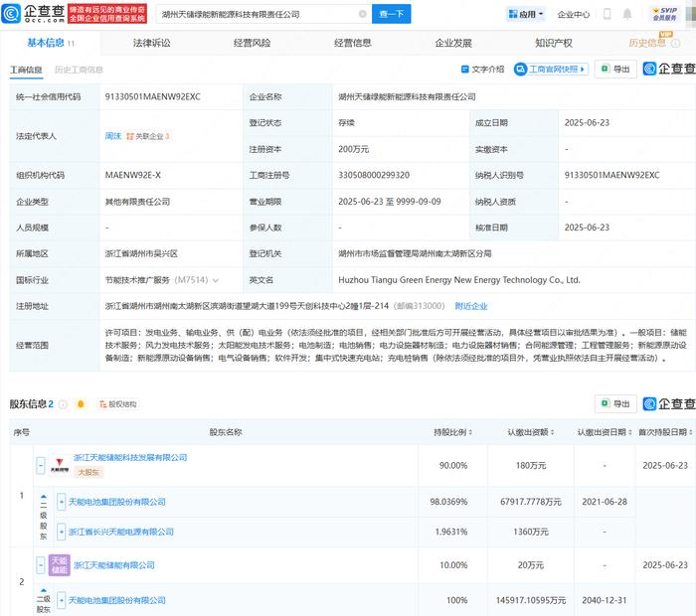Image resolution: width=696 pixels, height=616 pixels.
Task: Select the 注册资本 200万元 value
Action: click(x=353, y=149)
